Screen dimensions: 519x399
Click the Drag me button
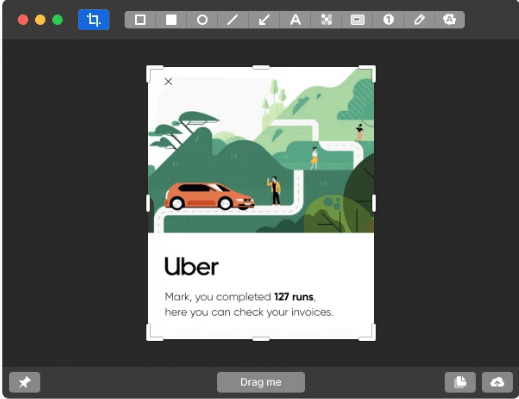tap(261, 382)
